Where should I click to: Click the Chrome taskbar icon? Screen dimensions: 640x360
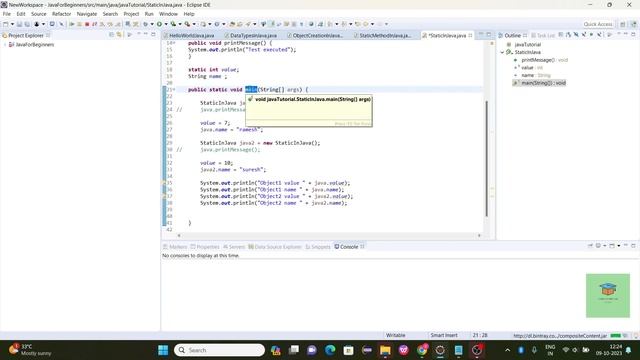coord(422,350)
